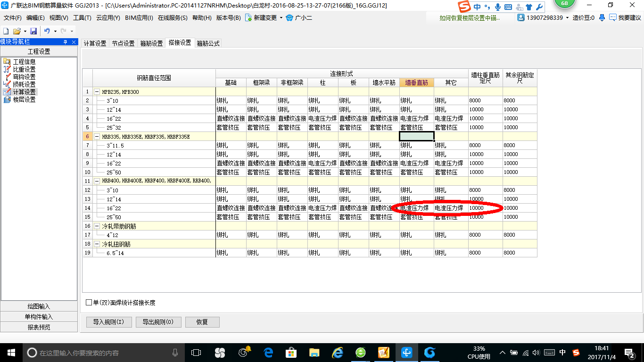Open 工具(T) menu
Viewport: 644px width, 362px height.
[x=82, y=18]
